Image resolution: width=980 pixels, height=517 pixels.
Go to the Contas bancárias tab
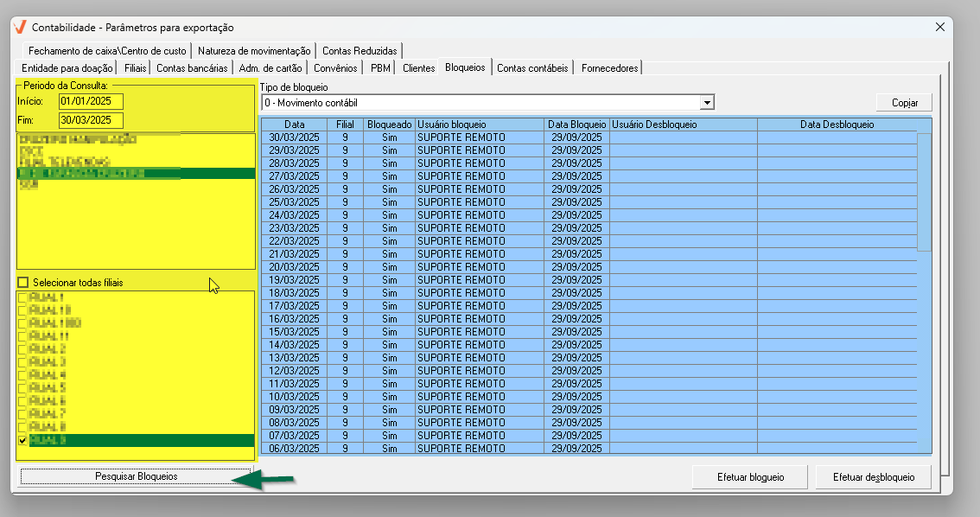click(x=192, y=67)
